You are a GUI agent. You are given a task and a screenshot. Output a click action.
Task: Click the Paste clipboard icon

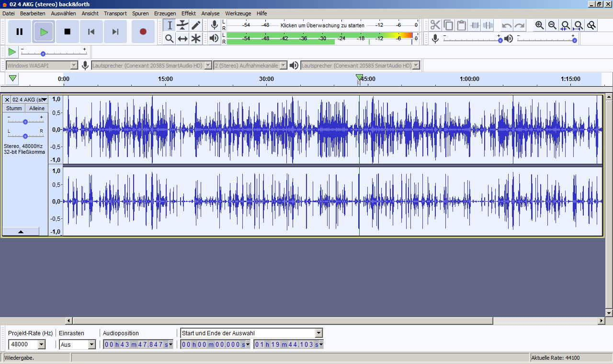coord(462,24)
